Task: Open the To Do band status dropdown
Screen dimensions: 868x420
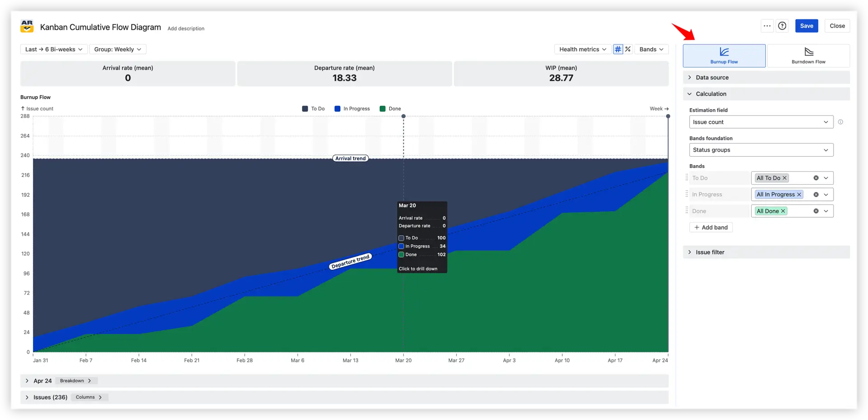Action: (x=826, y=178)
